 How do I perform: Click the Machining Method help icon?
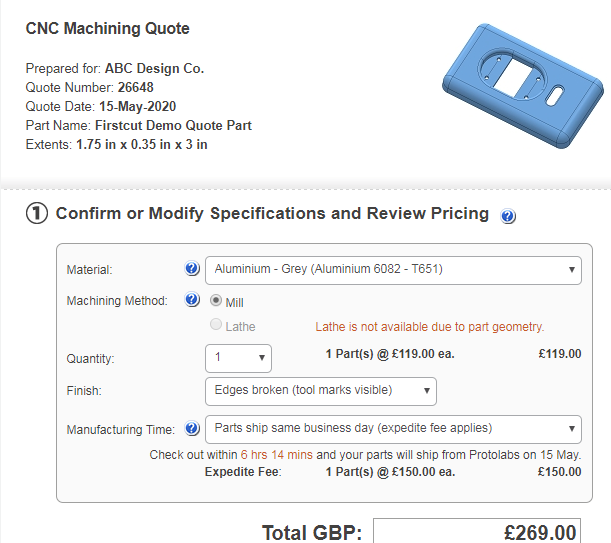[x=192, y=300]
